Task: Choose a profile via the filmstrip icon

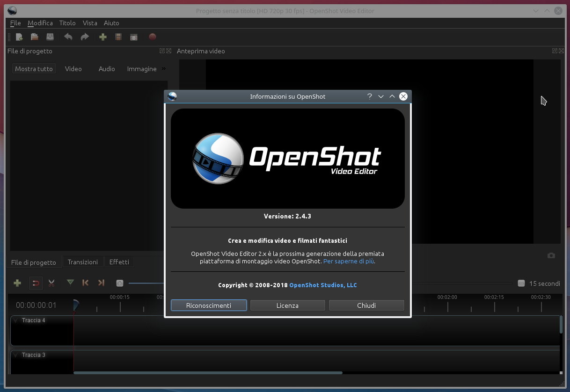Action: (118, 37)
